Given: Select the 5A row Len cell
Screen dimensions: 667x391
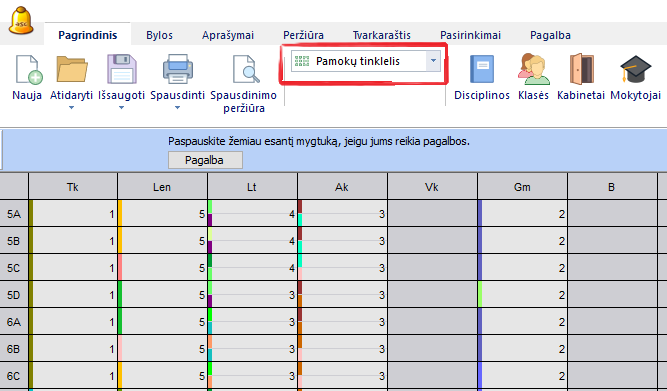Looking at the screenshot, I should point(162,213).
